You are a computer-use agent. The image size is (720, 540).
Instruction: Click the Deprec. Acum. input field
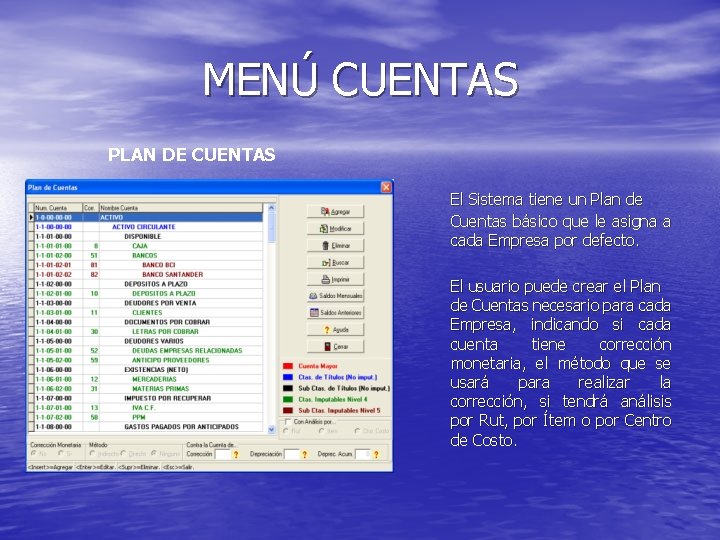363,455
